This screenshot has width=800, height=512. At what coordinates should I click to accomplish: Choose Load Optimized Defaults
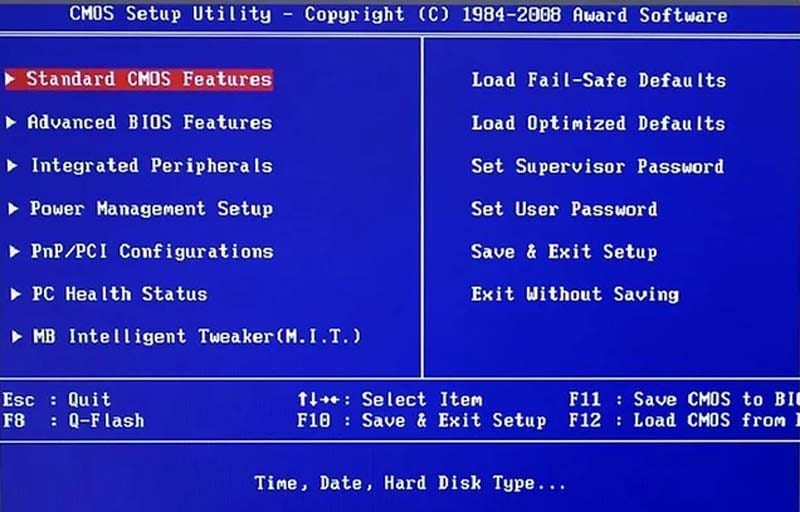click(598, 123)
